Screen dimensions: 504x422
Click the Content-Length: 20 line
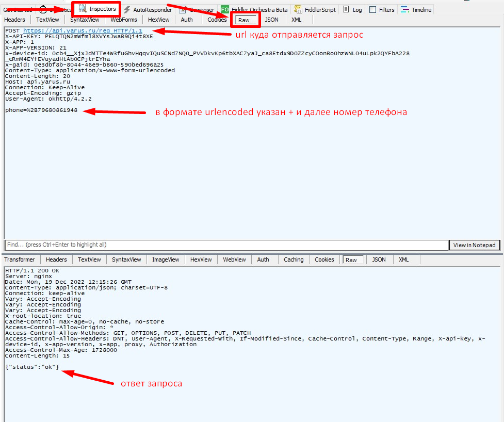pyautogui.click(x=38, y=76)
